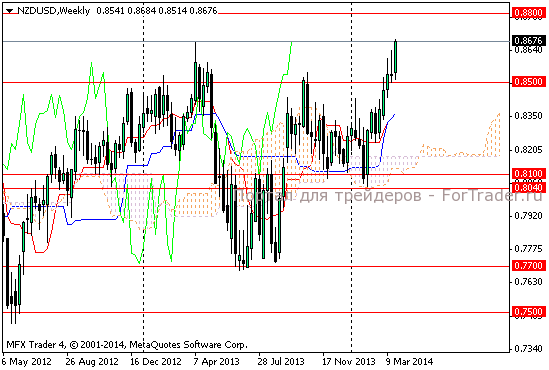The height and width of the screenshot is (370, 549).
Task: Select the 0.7340 price scale value
Action: [x=528, y=349]
